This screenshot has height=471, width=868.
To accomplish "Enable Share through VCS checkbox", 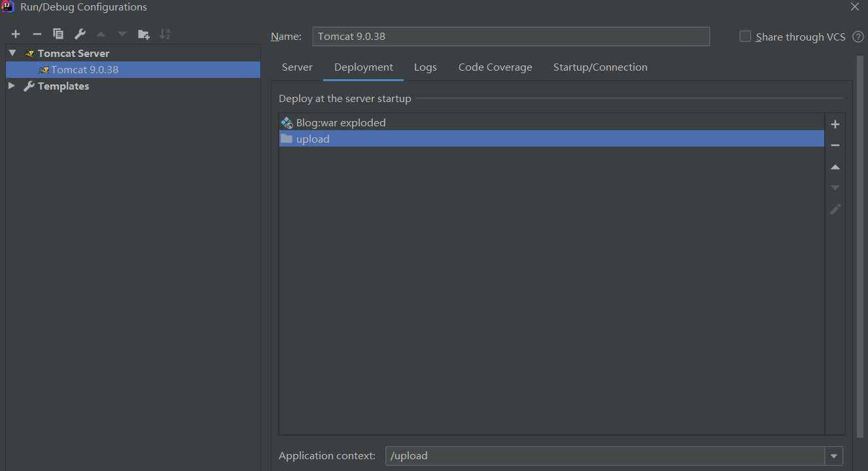I will click(745, 37).
